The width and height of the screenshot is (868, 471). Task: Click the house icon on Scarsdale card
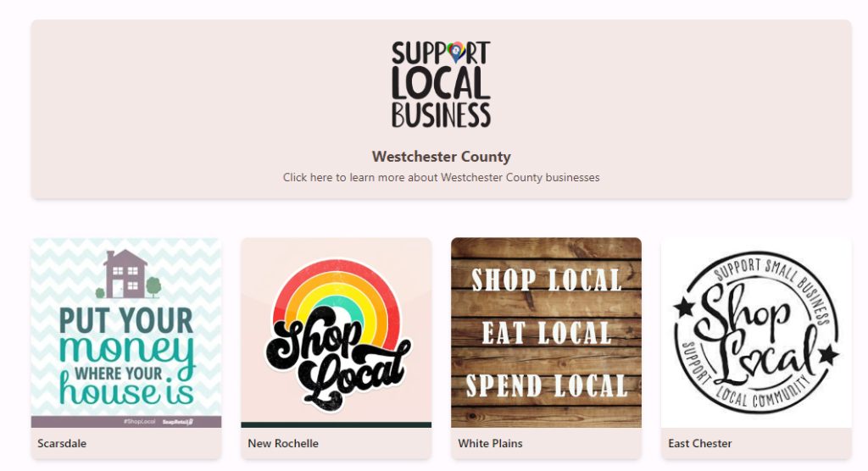click(x=126, y=274)
